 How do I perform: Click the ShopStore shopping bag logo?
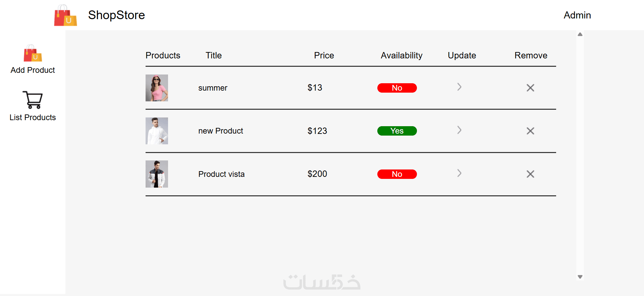pos(65,15)
